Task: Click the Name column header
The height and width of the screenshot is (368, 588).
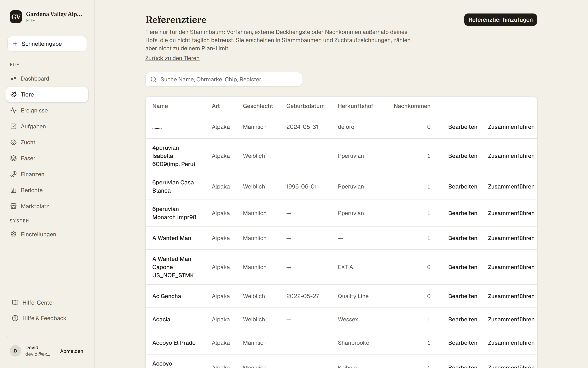Action: click(x=160, y=106)
